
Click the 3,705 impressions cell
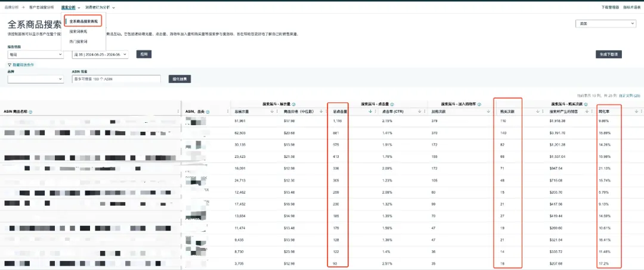(x=238, y=263)
